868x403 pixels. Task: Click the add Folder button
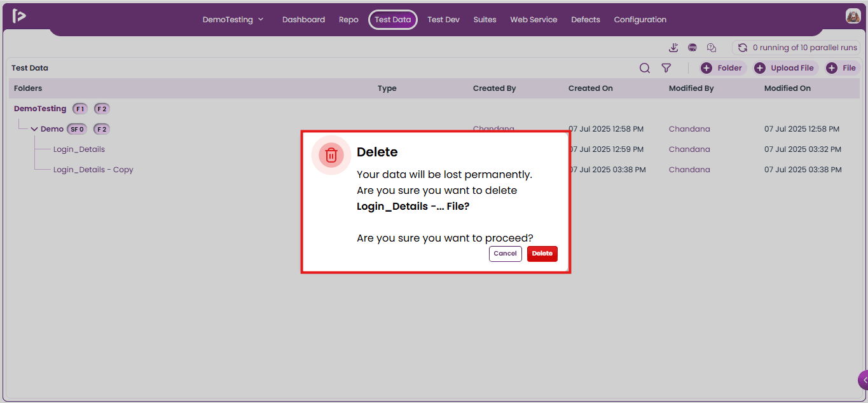[x=722, y=68]
